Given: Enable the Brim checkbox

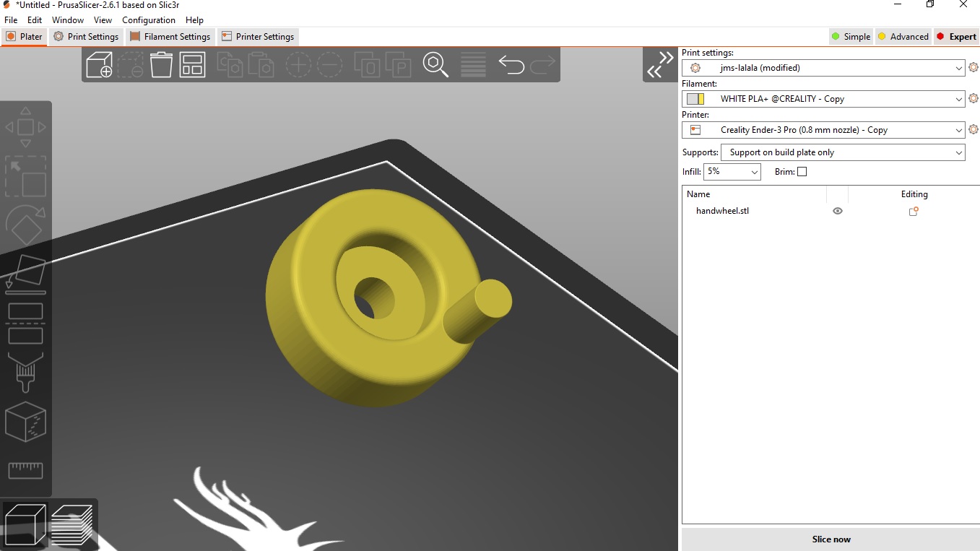Looking at the screenshot, I should coord(802,171).
